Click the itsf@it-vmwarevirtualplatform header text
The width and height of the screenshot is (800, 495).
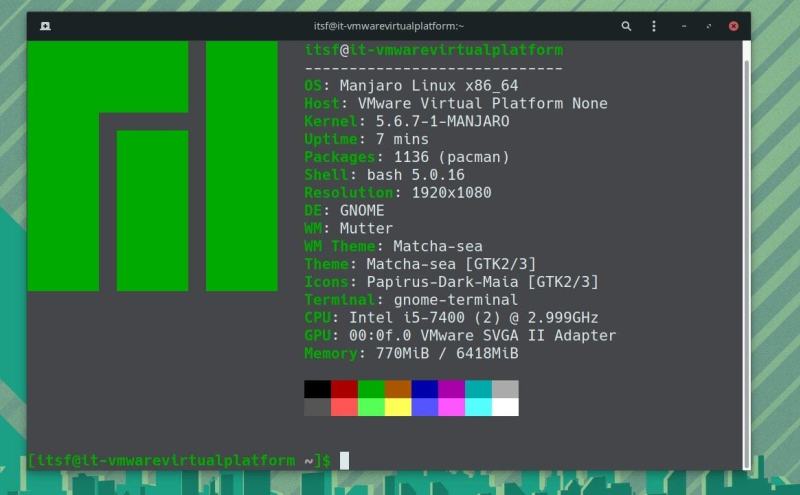pyautogui.click(x=433, y=50)
